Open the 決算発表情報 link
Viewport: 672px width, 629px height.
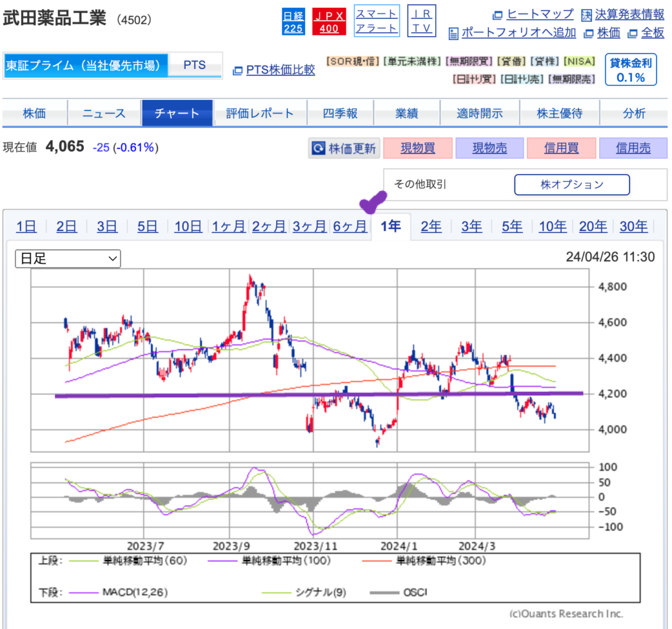(x=629, y=14)
